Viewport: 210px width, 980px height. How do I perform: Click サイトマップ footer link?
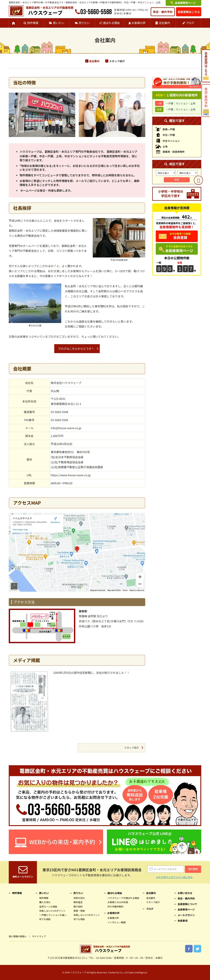[39, 936]
